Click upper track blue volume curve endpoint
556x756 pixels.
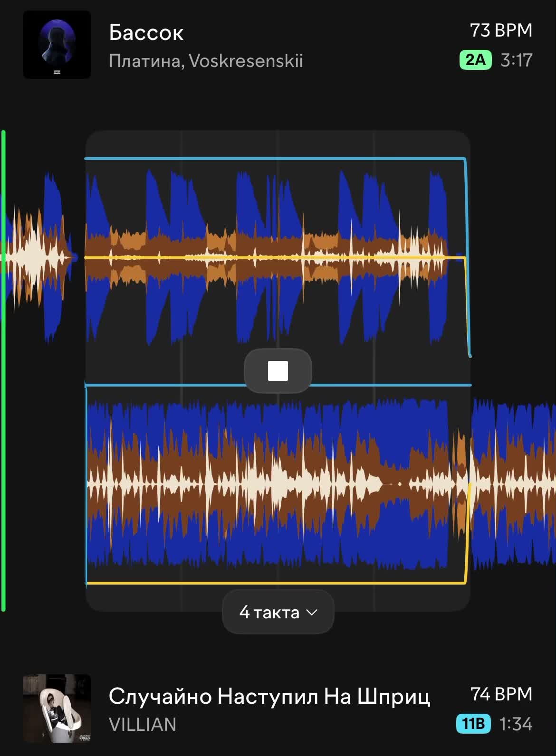pos(470,354)
